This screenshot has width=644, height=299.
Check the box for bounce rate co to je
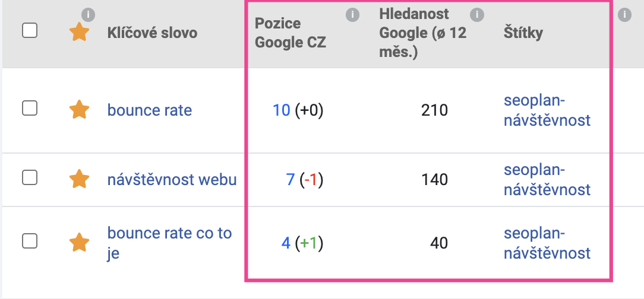(x=30, y=241)
